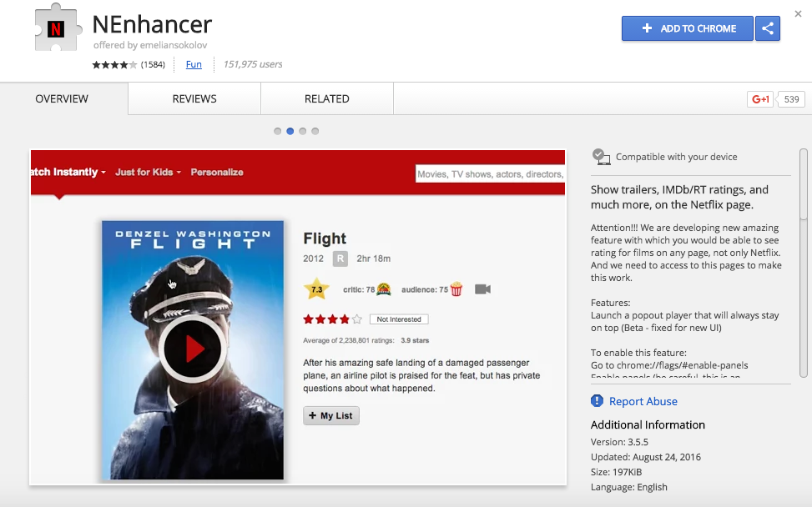Open the Personalize menu item
The width and height of the screenshot is (812, 507).
217,173
